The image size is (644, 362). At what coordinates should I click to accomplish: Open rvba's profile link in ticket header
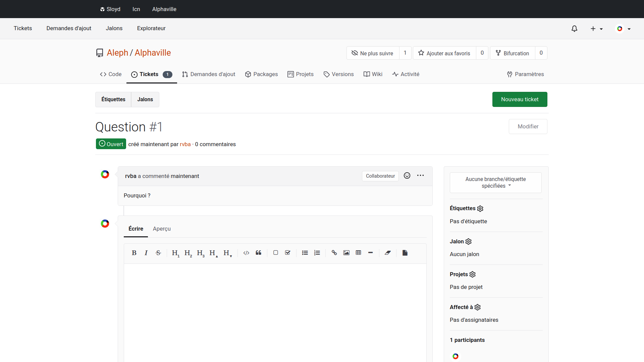coord(185,144)
